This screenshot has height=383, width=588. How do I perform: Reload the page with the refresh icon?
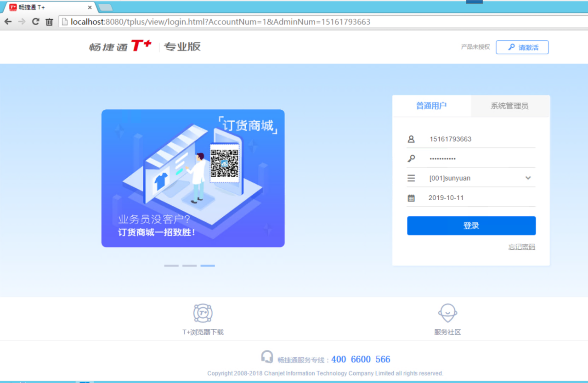coord(35,22)
